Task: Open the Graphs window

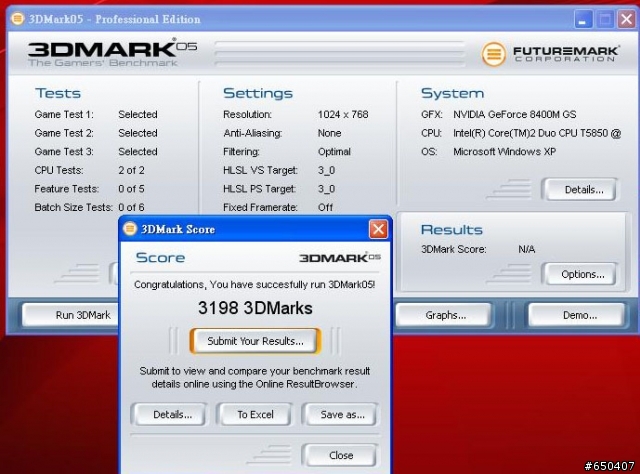Action: click(445, 315)
